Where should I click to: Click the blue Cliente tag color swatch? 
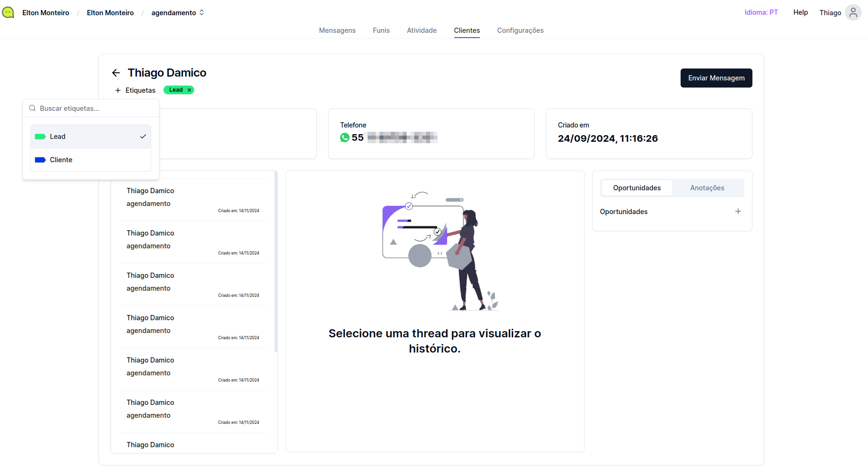[x=40, y=160]
